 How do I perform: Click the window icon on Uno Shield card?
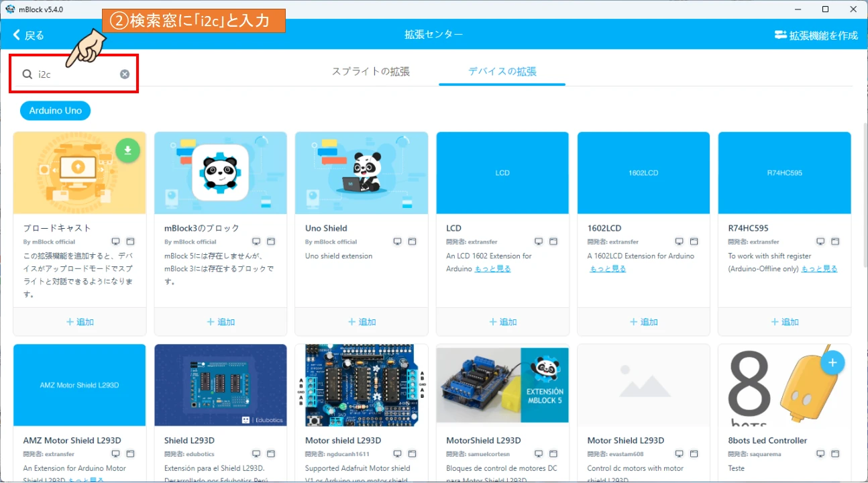pyautogui.click(x=413, y=241)
